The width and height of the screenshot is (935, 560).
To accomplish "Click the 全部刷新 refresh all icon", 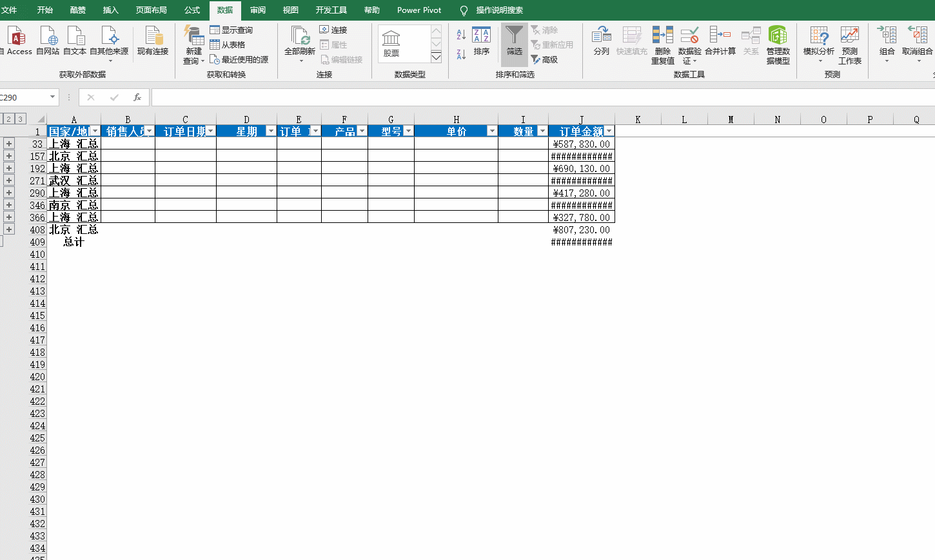I will 300,44.
